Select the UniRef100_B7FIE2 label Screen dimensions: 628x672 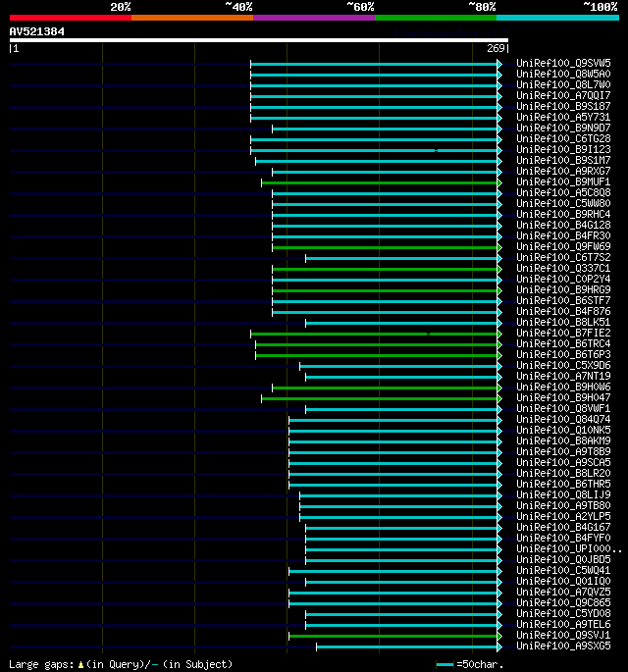pos(563,333)
